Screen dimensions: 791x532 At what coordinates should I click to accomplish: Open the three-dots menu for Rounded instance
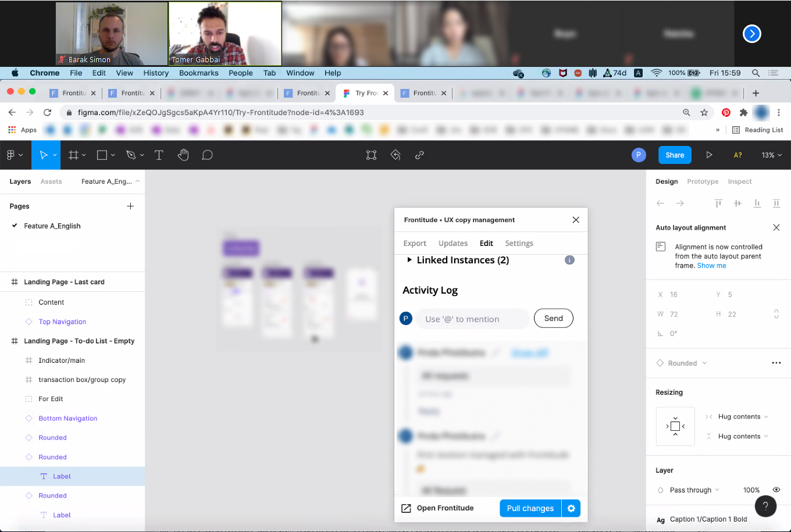(x=776, y=363)
